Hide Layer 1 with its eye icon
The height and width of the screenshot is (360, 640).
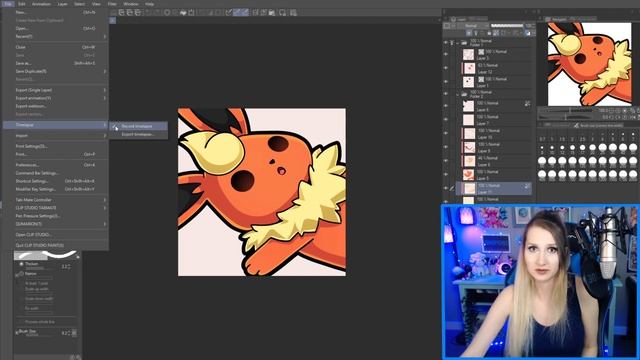tap(446, 82)
